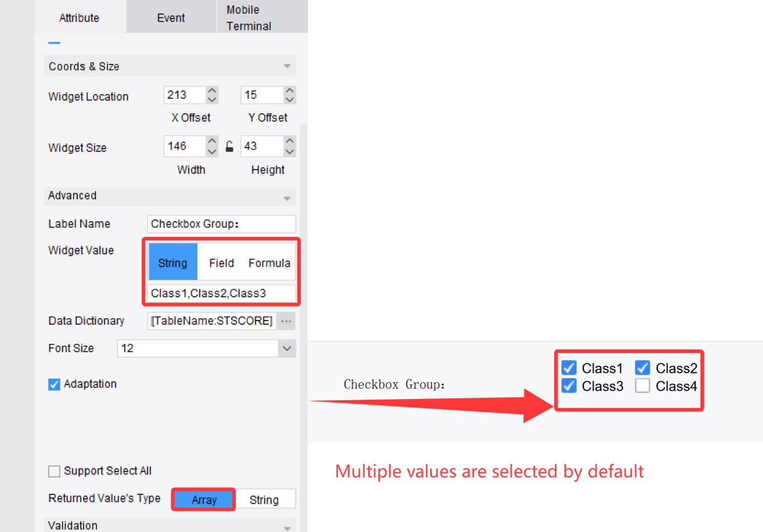
Task: Click the 'Checkbox Group:' preview label
Action: [x=395, y=384]
